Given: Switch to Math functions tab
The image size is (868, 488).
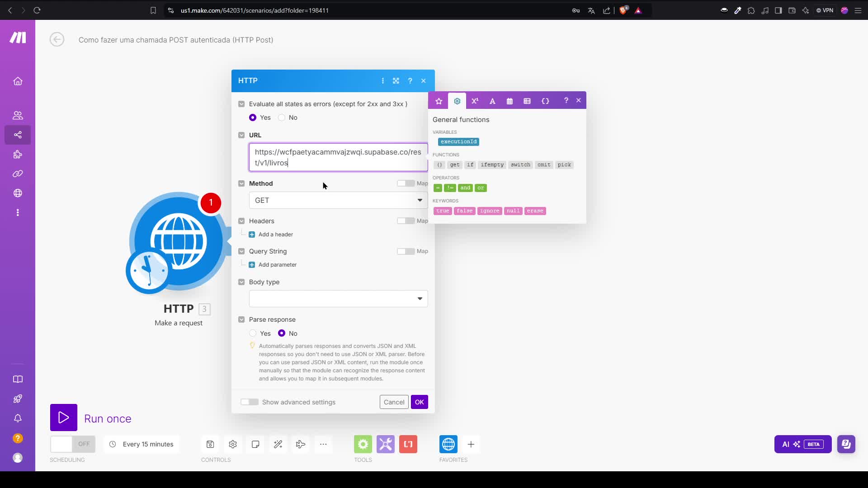Looking at the screenshot, I should pos(475,101).
